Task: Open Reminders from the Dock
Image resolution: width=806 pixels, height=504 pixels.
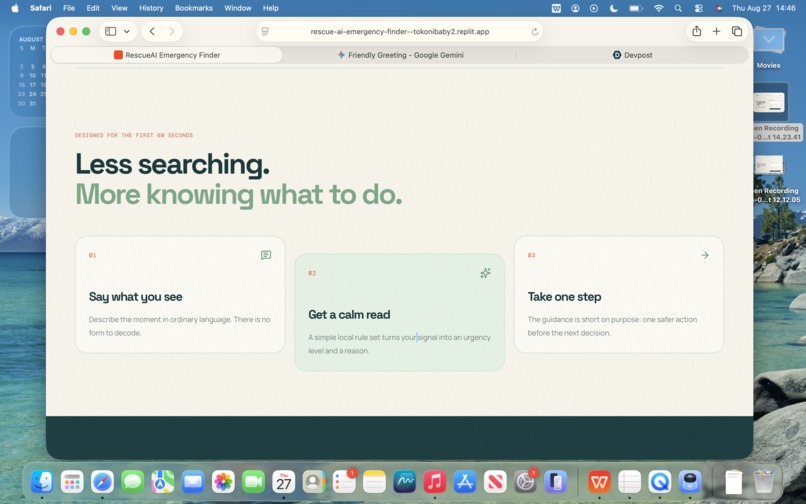Action: coord(344,482)
